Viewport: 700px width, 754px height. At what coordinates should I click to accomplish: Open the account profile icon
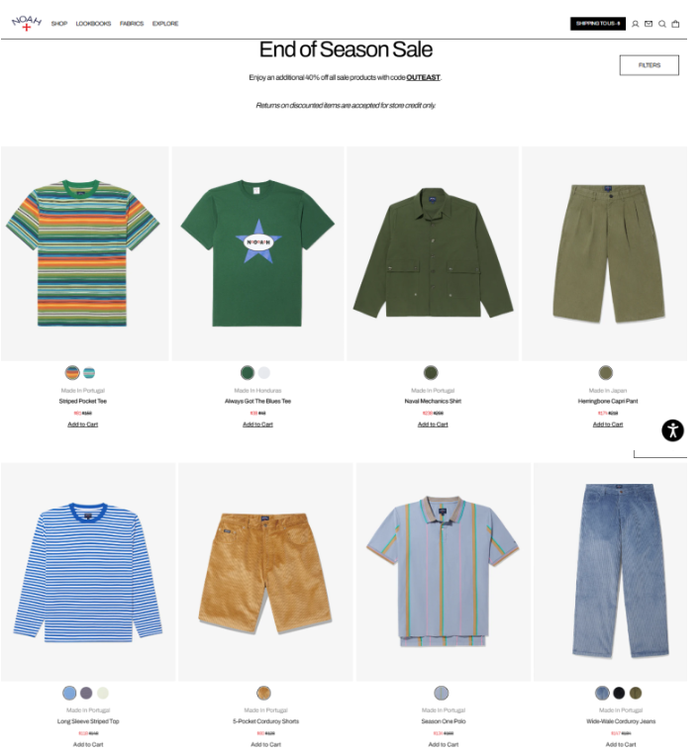[x=635, y=24]
